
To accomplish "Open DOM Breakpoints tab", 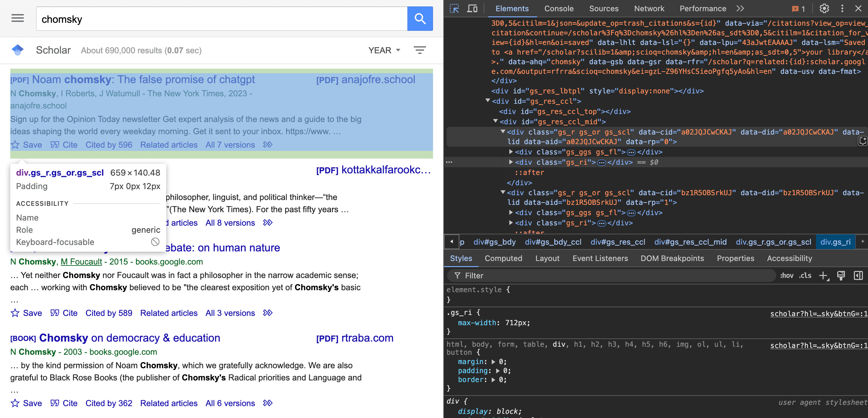I will tap(672, 258).
